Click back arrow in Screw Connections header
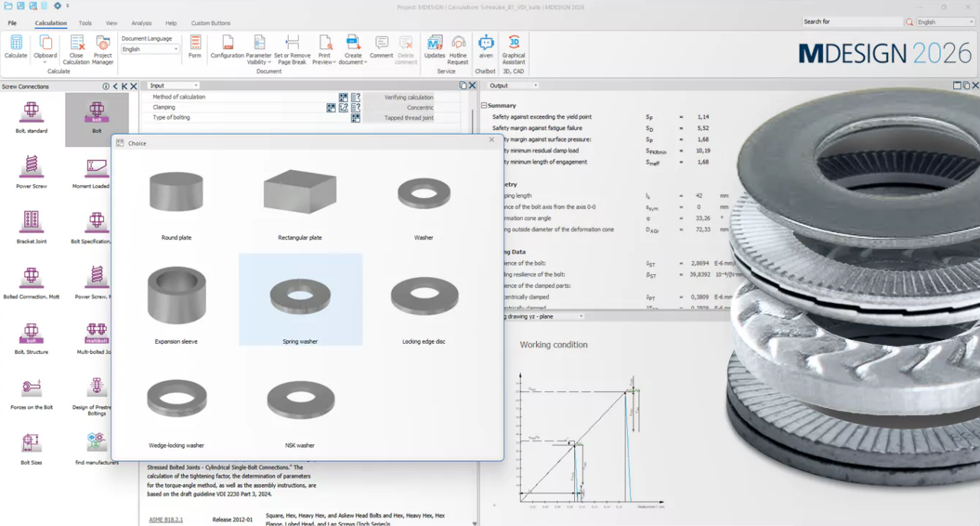Screen dimensions: 980x526 coord(116,87)
